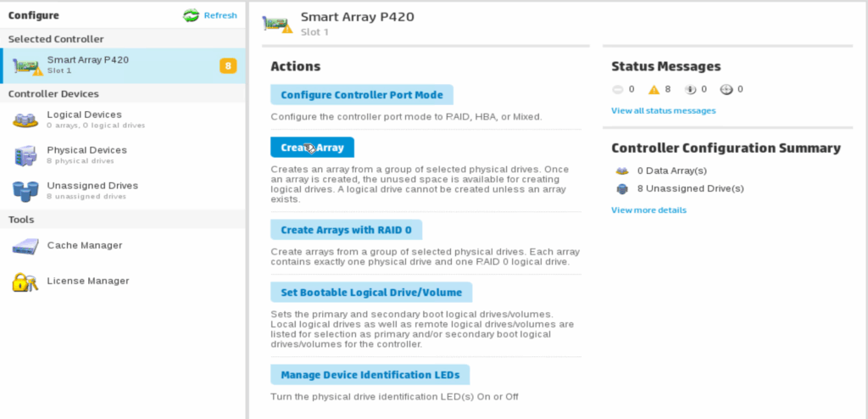
Task: Click Configure Controller Port Mode button
Action: [x=362, y=95]
